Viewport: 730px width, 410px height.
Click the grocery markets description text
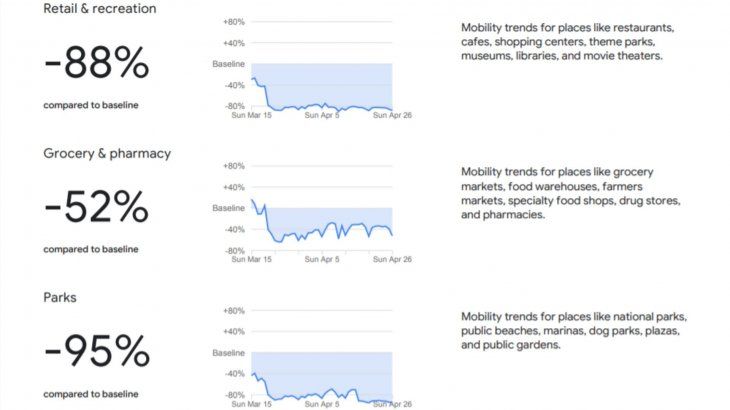pyautogui.click(x=570, y=193)
